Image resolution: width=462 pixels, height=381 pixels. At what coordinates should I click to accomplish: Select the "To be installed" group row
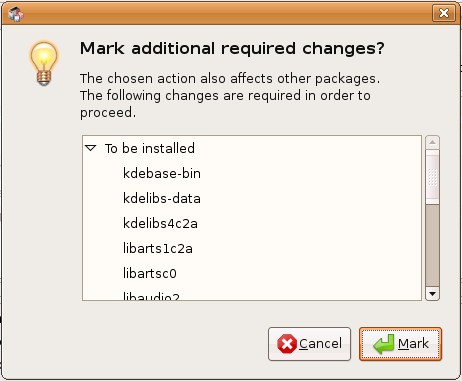click(252, 148)
